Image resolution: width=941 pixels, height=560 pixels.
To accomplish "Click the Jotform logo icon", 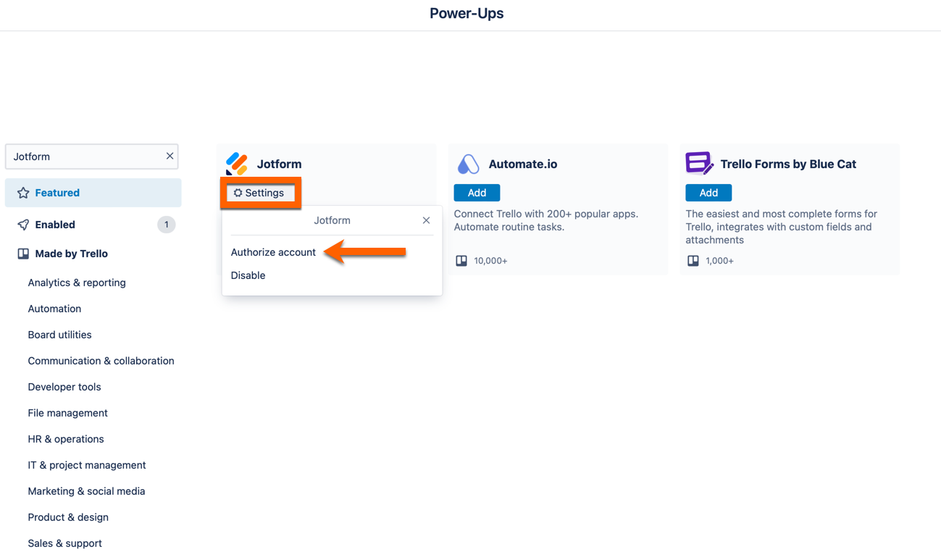I will (237, 164).
